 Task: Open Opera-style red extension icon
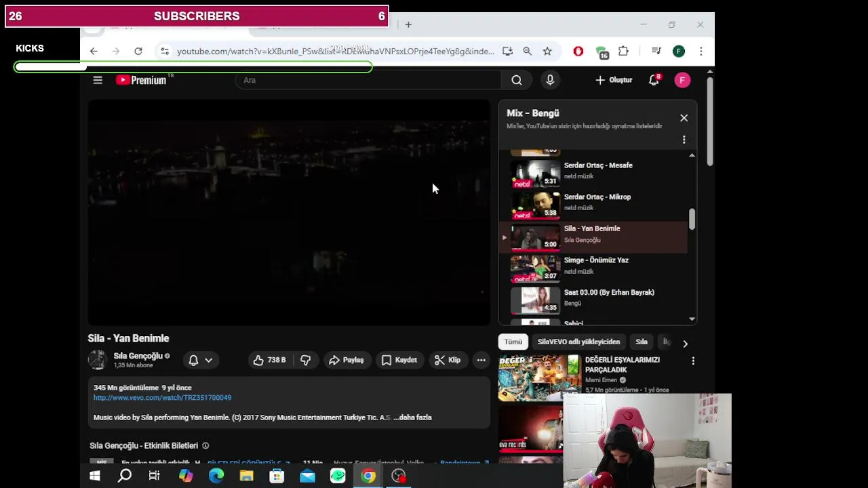coord(578,51)
